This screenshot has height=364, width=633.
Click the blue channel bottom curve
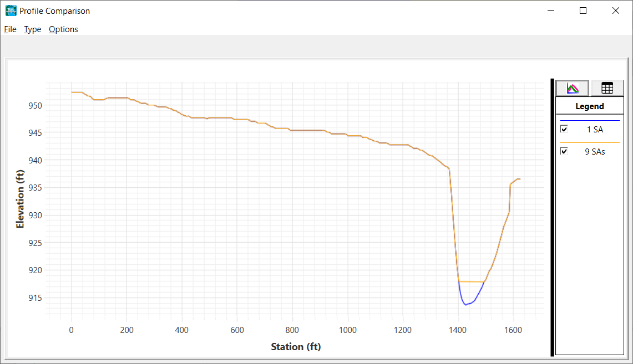[467, 304]
